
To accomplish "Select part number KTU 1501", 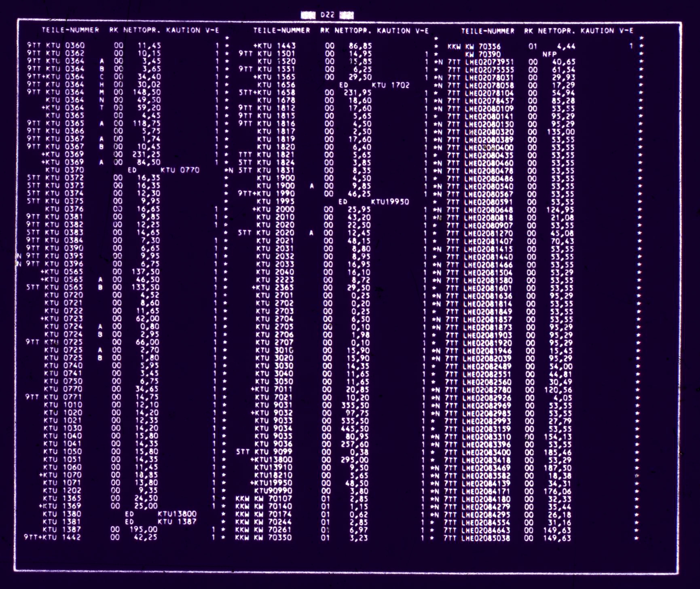I will pos(277,53).
